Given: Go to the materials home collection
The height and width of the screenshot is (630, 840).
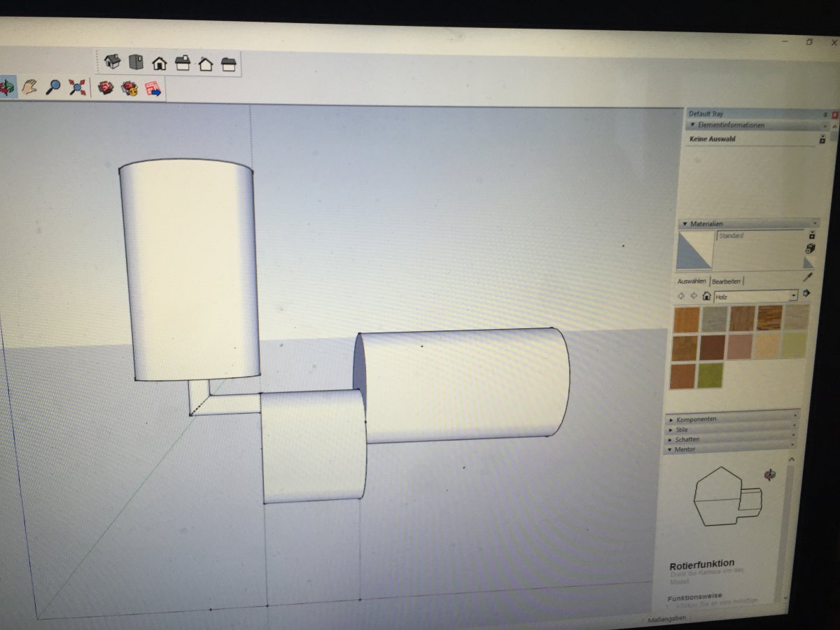Looking at the screenshot, I should click(706, 296).
